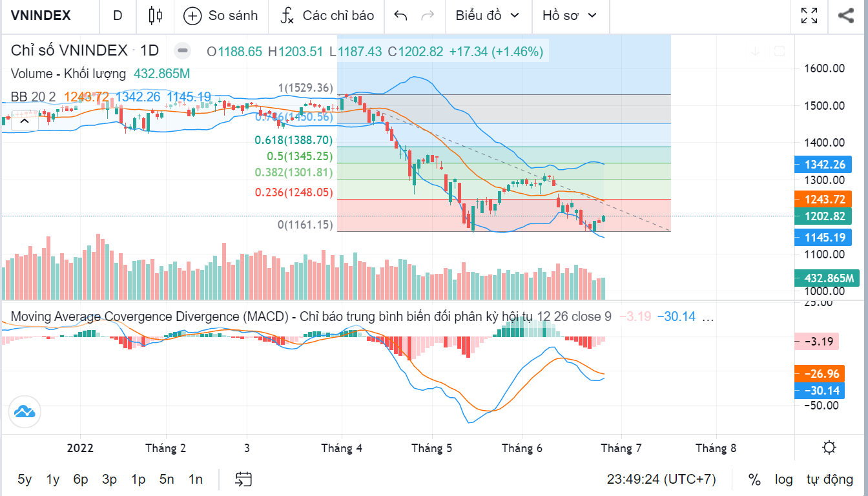Click the Tháng 6 time axis label
This screenshot has width=868, height=496.
point(522,448)
